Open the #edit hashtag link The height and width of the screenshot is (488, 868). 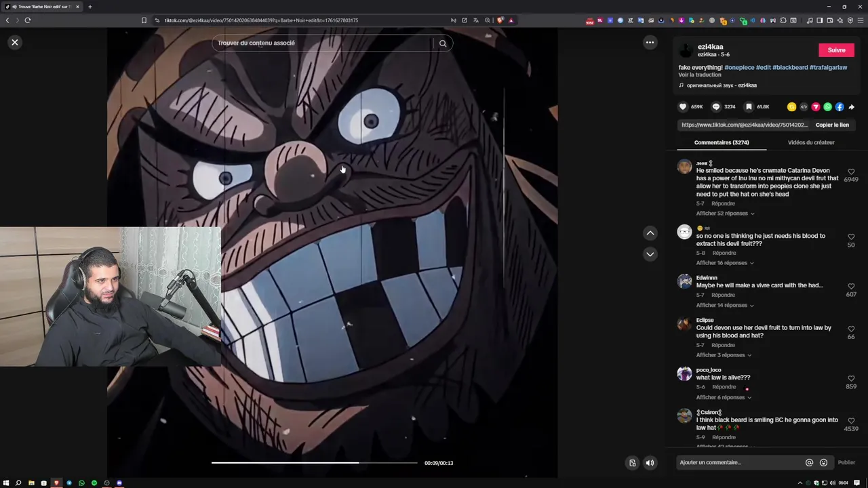click(764, 68)
